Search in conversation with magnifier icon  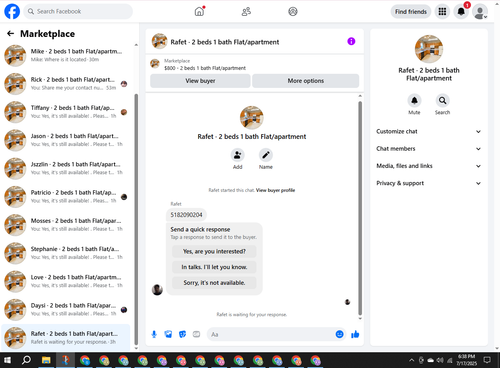442,100
